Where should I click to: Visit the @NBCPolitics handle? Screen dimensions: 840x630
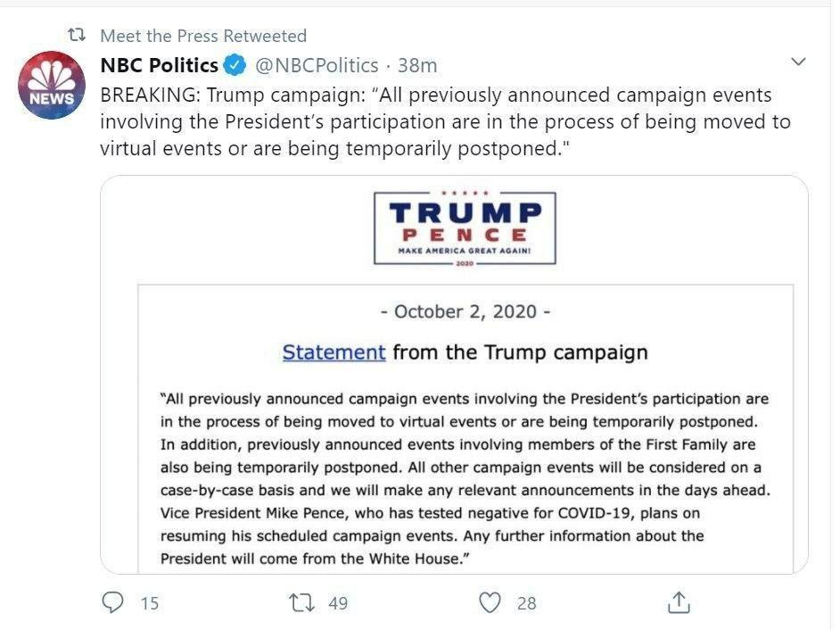317,65
